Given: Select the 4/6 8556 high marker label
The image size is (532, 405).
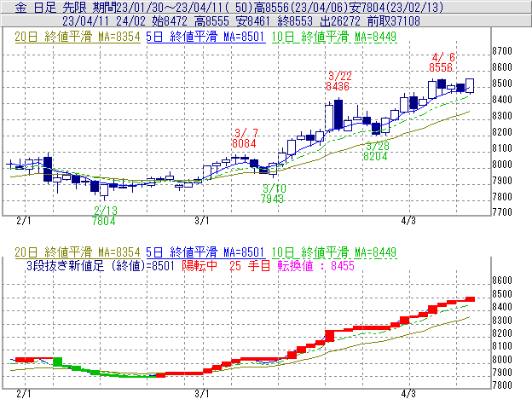Looking at the screenshot, I should pos(442,62).
